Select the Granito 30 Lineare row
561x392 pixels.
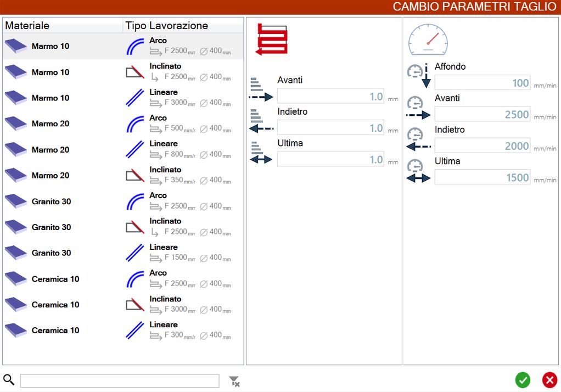click(x=123, y=253)
